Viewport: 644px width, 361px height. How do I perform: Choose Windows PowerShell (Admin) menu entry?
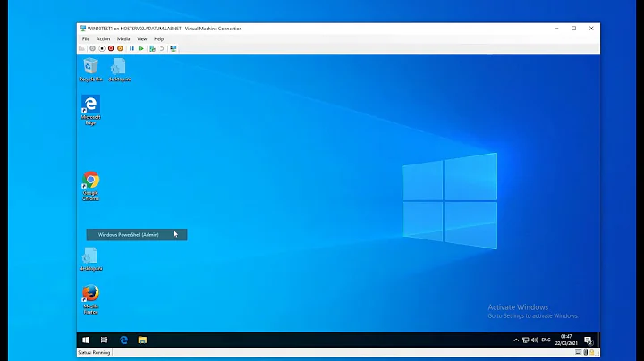coord(137,235)
